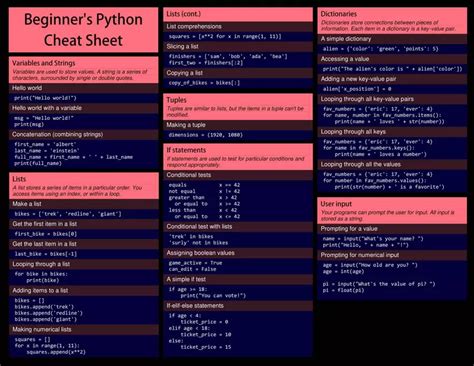Select the "Adding a new key-value pair" subheading
Screen dimensions: 474x366
tap(358, 79)
